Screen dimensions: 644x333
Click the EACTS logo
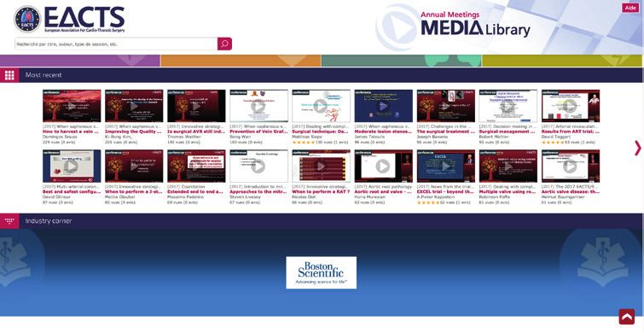[69, 19]
